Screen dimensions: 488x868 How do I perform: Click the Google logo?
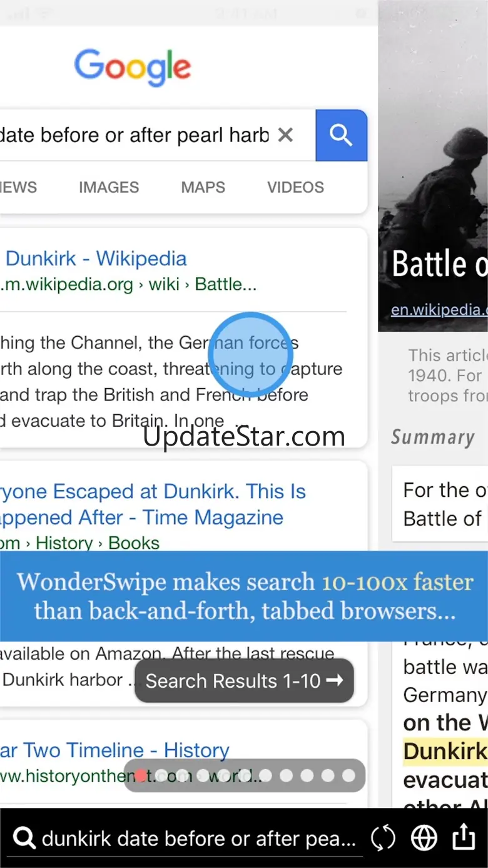click(133, 68)
